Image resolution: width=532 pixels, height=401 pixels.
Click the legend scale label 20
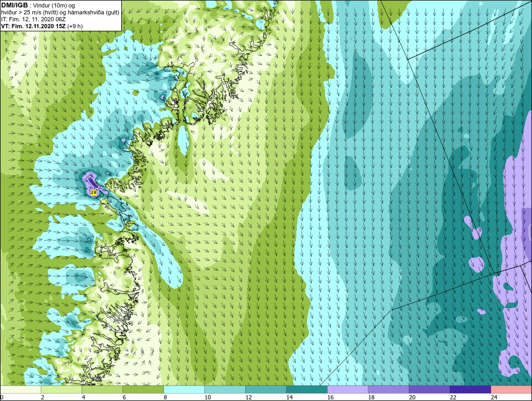(x=412, y=397)
